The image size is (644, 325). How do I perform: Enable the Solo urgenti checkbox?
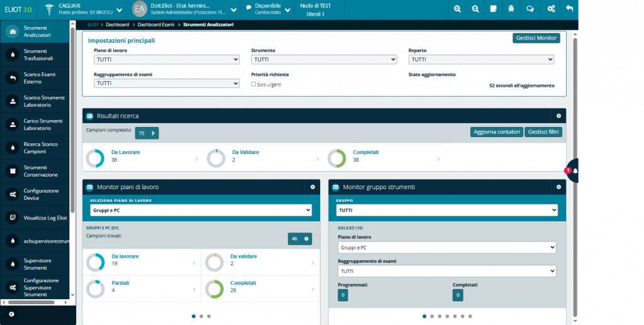(253, 84)
